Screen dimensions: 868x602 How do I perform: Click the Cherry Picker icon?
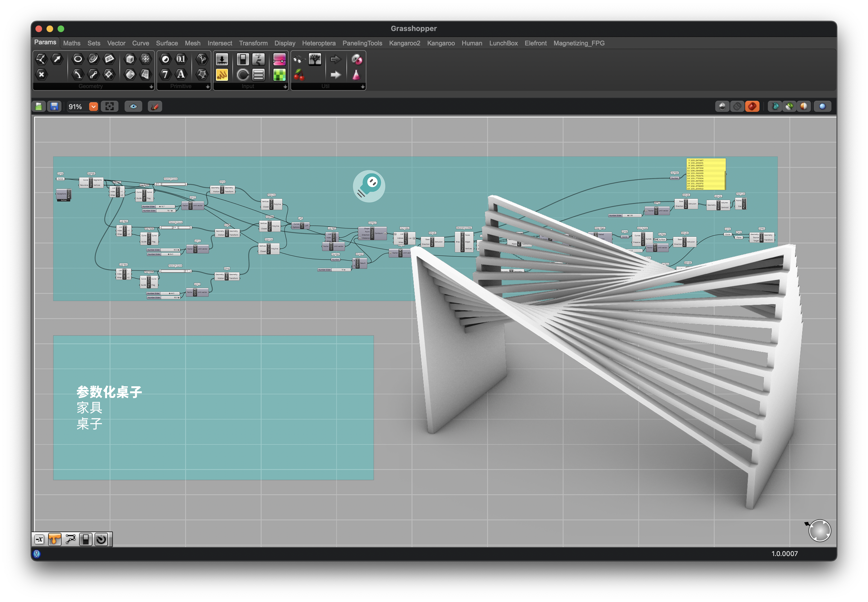point(299,75)
